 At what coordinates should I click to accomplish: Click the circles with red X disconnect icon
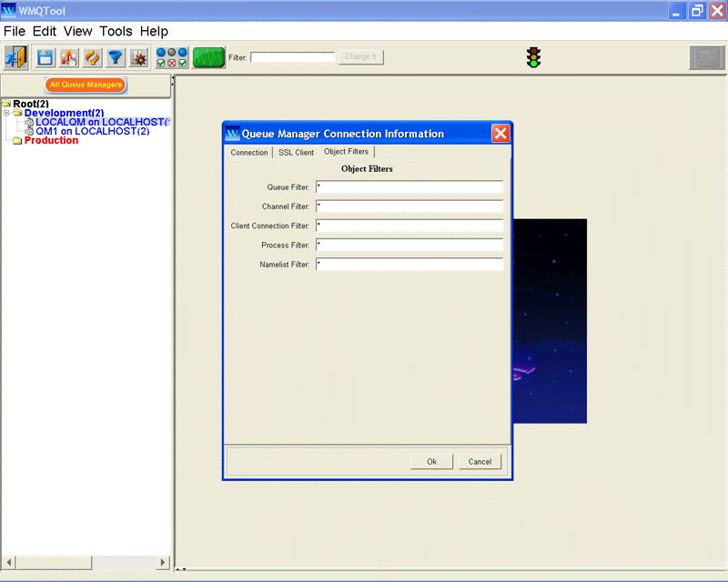174,56
